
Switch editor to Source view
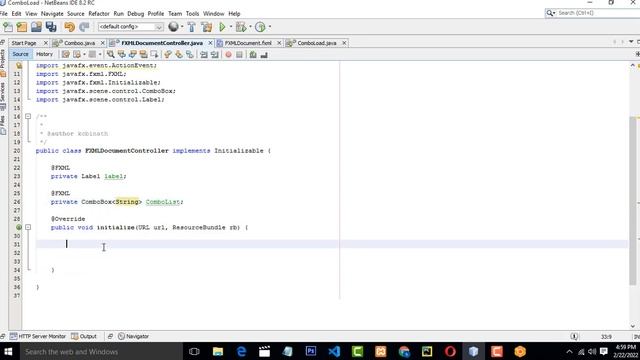pyautogui.click(x=20, y=54)
